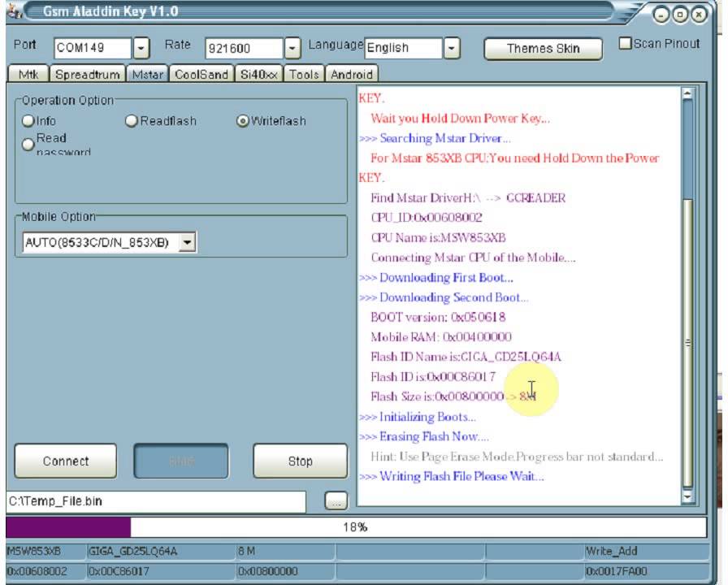The width and height of the screenshot is (728, 585).
Task: Switch to the Mtk tab
Action: tap(28, 74)
